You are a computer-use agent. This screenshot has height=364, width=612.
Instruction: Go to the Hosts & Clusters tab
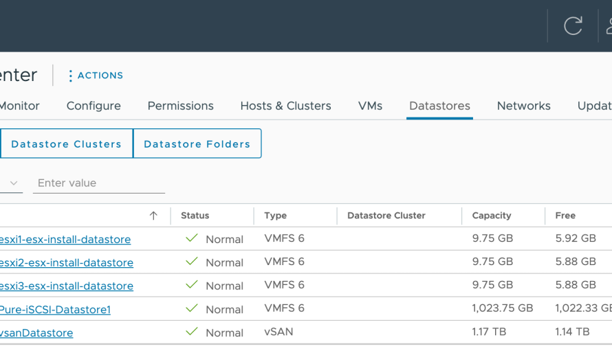(285, 106)
